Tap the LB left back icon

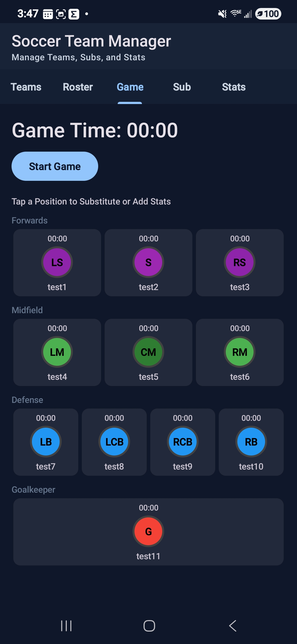point(46,442)
